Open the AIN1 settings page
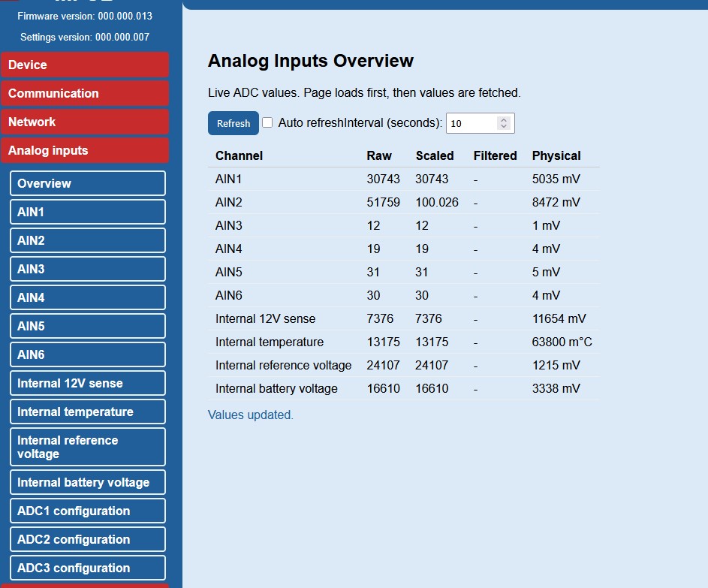Screen dimensions: 708x588 tap(87, 212)
